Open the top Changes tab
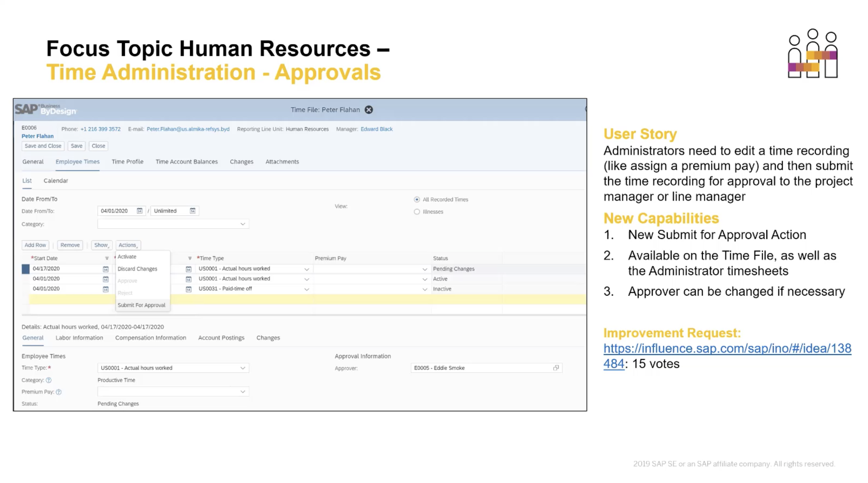This screenshot has width=868, height=483. 242,161
